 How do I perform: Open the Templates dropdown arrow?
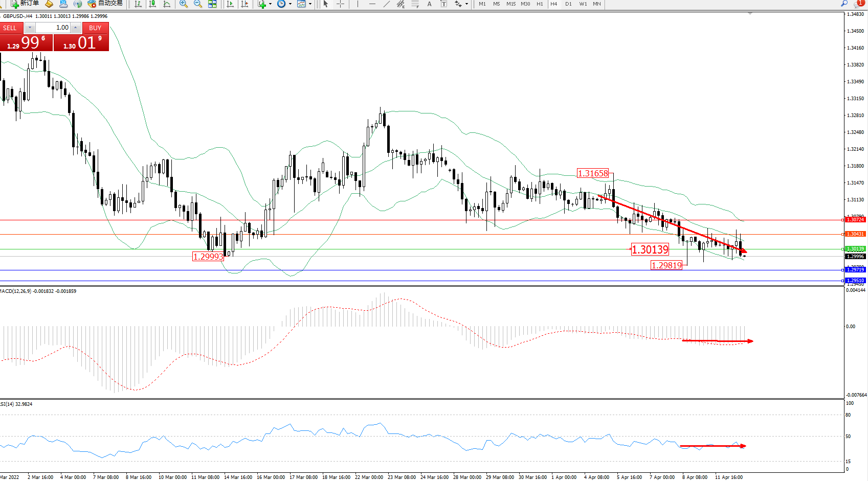click(x=310, y=4)
